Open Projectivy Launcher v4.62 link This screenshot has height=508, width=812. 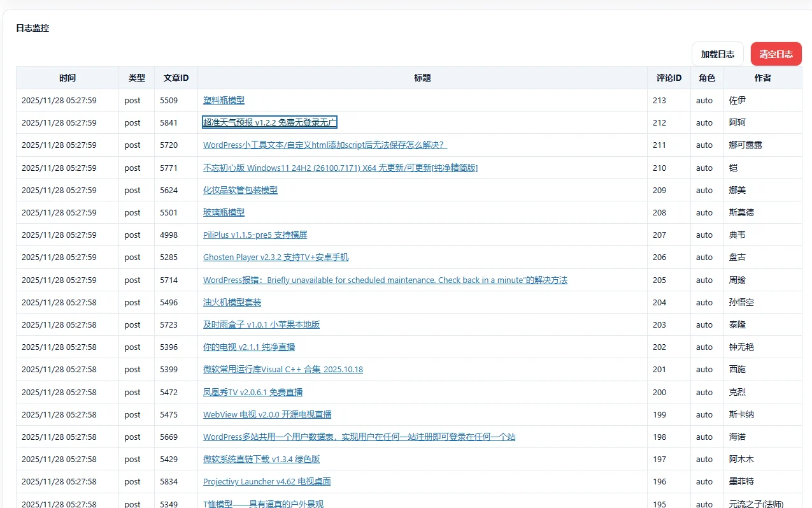point(267,481)
